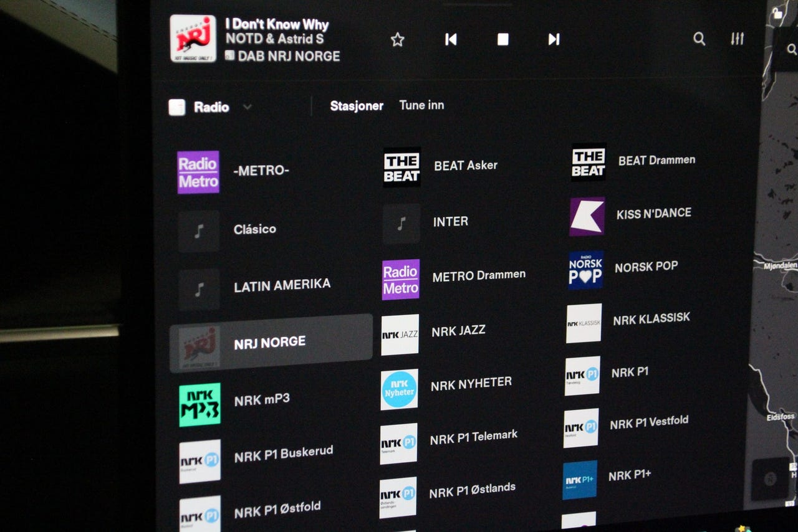Select the NRK P1 Telemark station logo
Image resolution: width=798 pixels, height=532 pixels.
399,444
